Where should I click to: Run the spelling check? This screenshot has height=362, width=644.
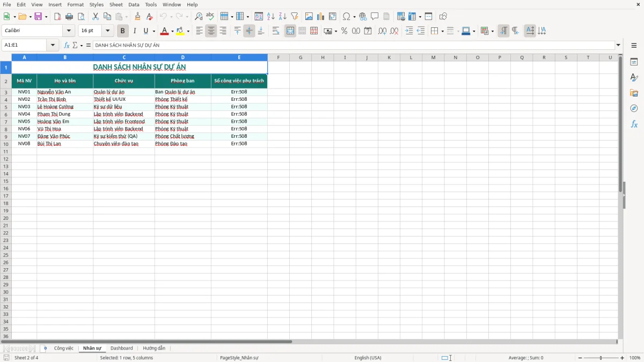pyautogui.click(x=210, y=17)
